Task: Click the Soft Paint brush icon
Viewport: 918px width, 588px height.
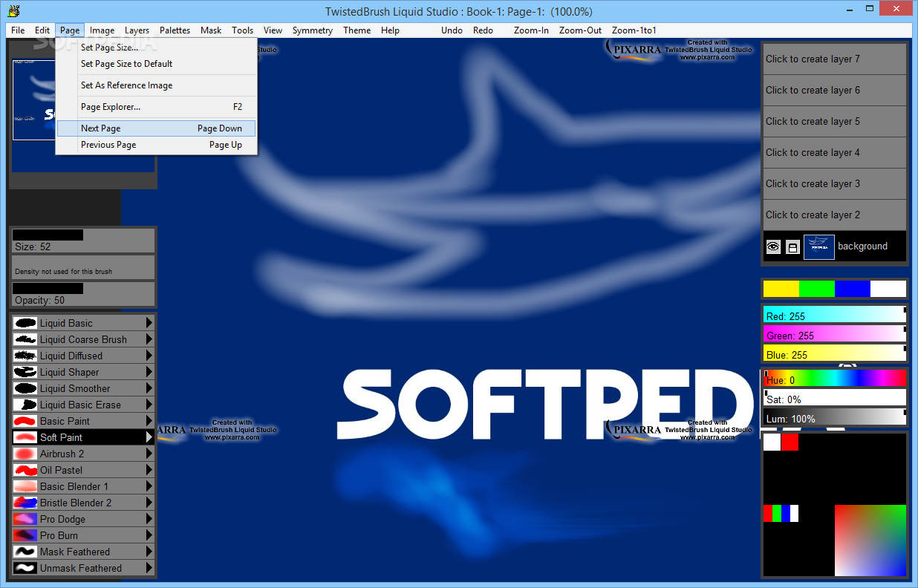Action: 25,437
